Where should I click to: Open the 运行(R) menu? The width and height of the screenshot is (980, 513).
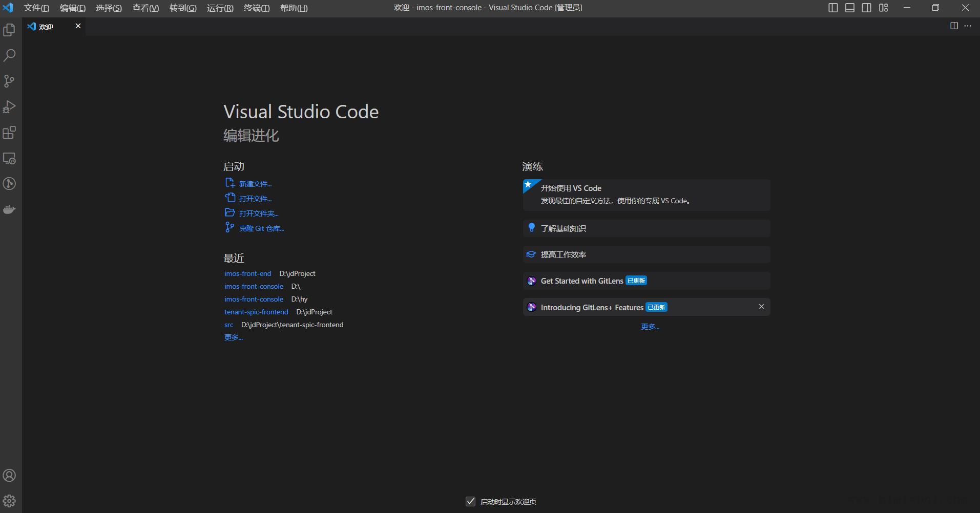(220, 8)
